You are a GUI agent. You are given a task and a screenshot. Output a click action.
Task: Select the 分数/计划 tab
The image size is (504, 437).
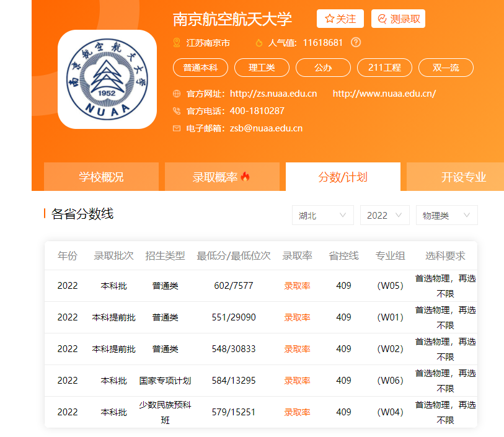(x=343, y=177)
